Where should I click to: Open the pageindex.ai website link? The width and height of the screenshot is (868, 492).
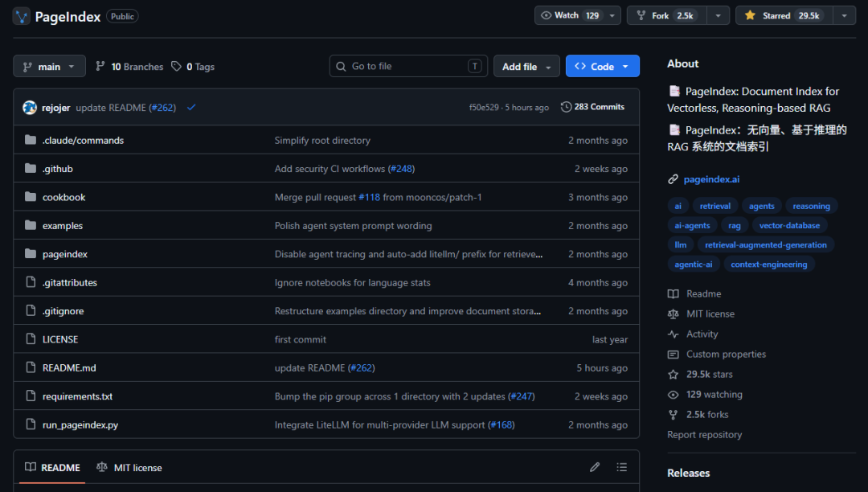tap(711, 179)
